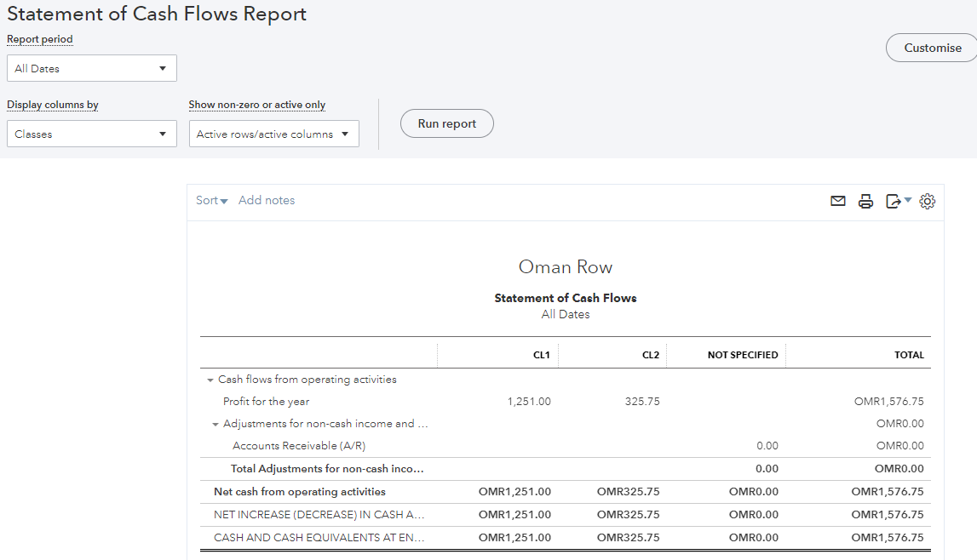Email the report using envelope icon

point(838,202)
